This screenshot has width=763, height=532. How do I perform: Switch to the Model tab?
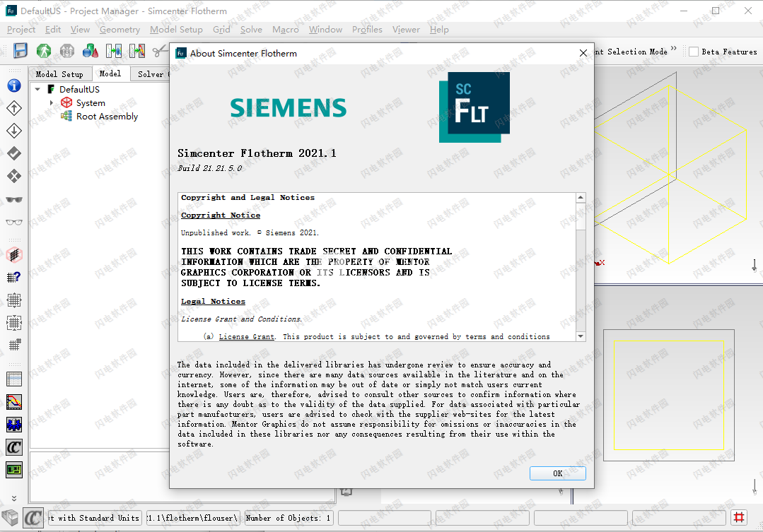(x=110, y=73)
